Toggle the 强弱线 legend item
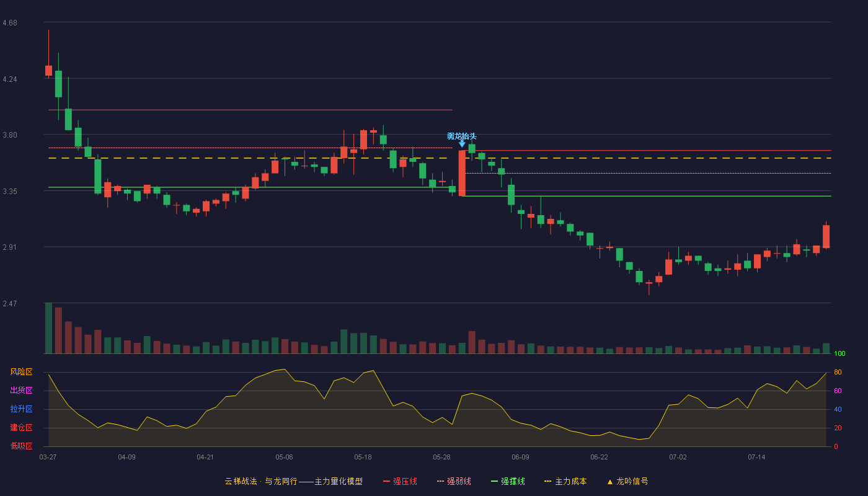The height and width of the screenshot is (496, 868). (454, 481)
